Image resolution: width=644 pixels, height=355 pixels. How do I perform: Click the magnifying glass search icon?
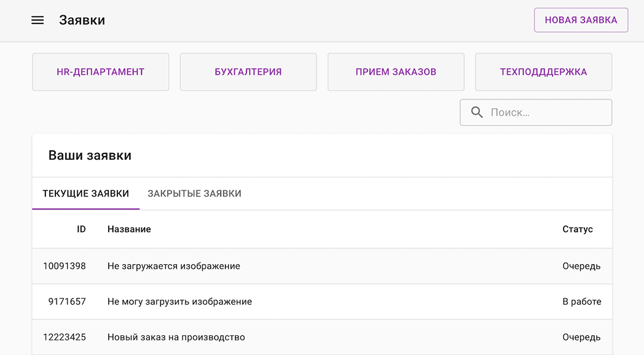(477, 112)
